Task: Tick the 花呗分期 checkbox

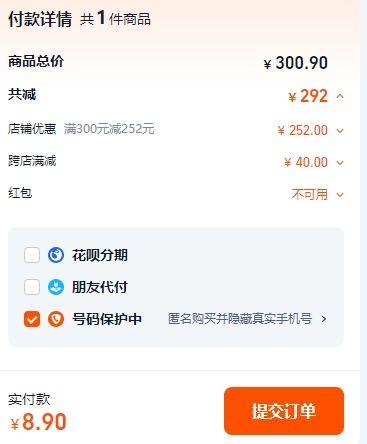Action: pyautogui.click(x=32, y=255)
